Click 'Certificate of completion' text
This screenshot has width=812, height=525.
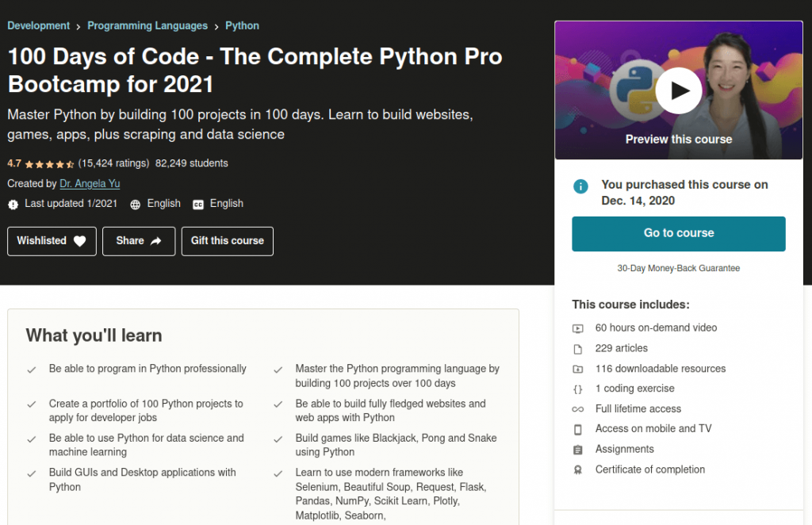[650, 469]
